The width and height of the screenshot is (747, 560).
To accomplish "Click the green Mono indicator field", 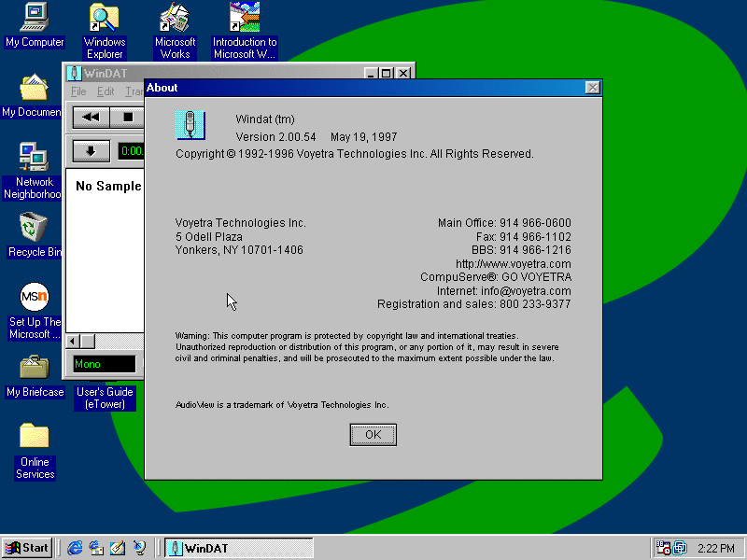I will click(104, 364).
